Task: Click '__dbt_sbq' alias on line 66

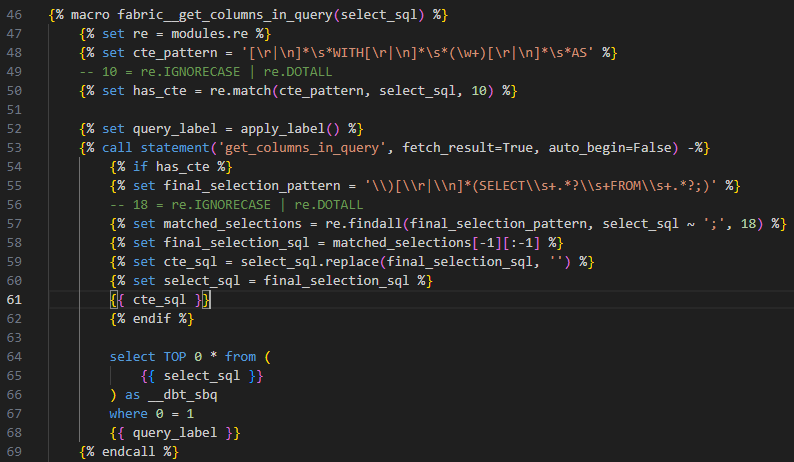Action: point(183,395)
